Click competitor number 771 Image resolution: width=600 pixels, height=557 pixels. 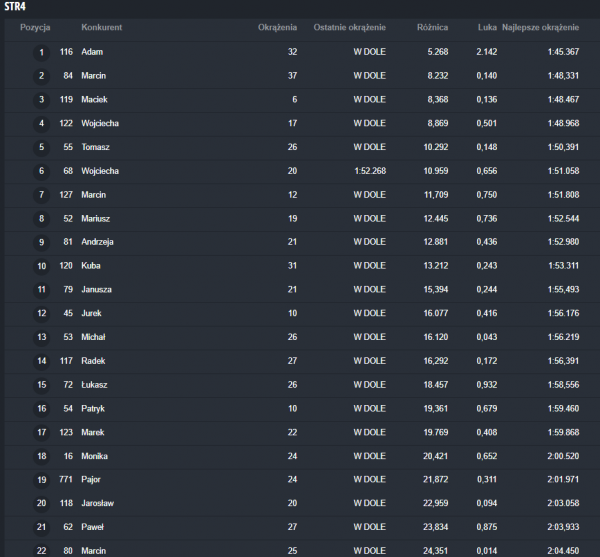click(66, 480)
